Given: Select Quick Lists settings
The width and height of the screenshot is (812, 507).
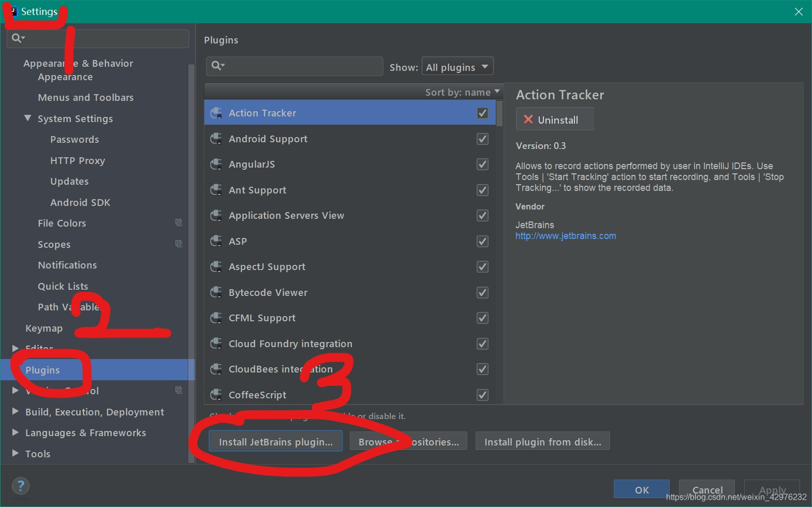Looking at the screenshot, I should (63, 286).
